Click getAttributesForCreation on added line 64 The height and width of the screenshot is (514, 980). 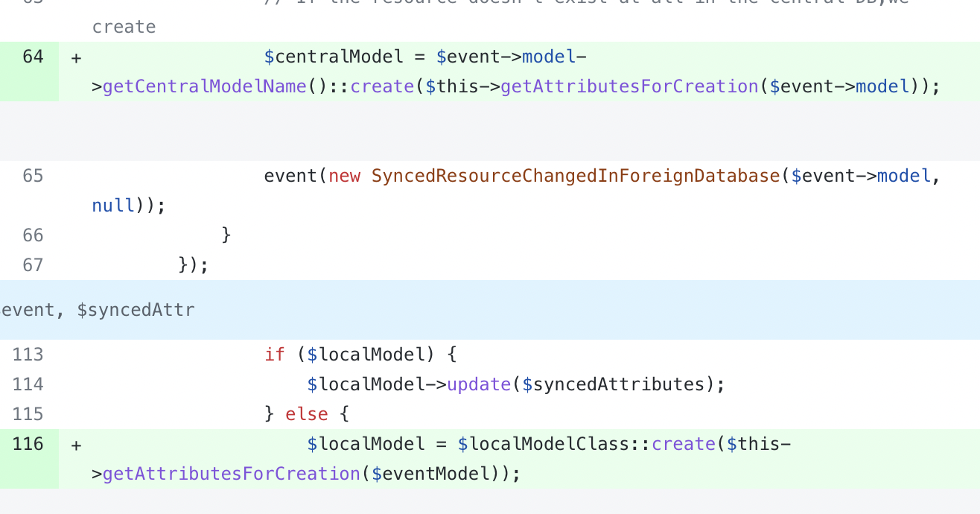click(629, 86)
